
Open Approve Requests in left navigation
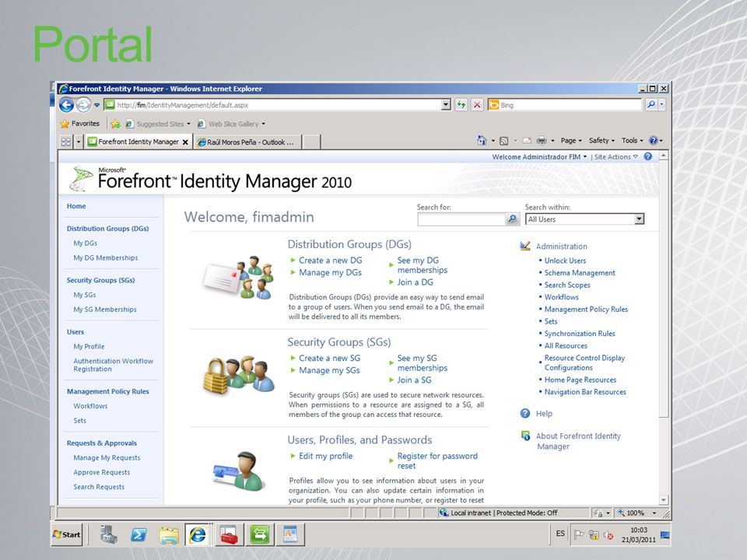[101, 472]
